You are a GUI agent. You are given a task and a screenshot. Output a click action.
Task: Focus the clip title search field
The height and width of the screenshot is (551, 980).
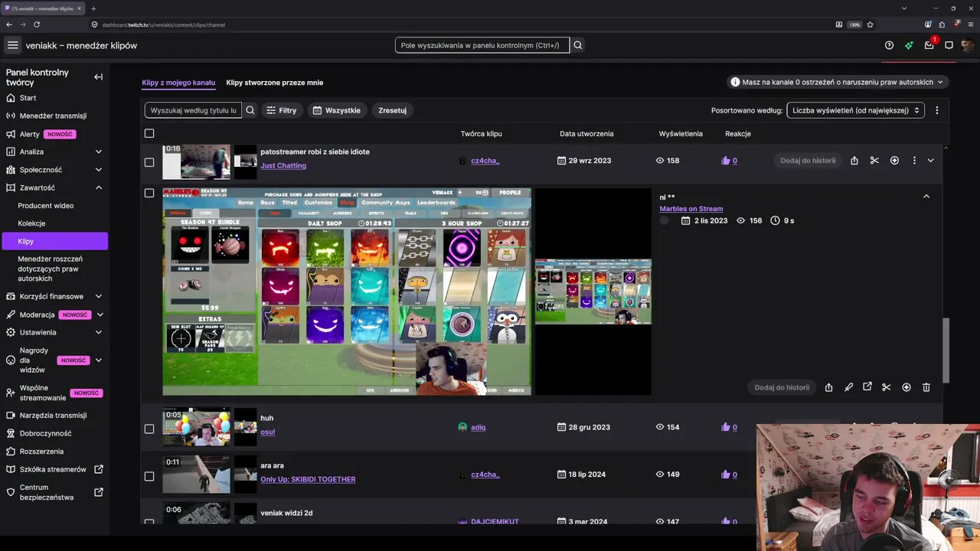pyautogui.click(x=193, y=110)
